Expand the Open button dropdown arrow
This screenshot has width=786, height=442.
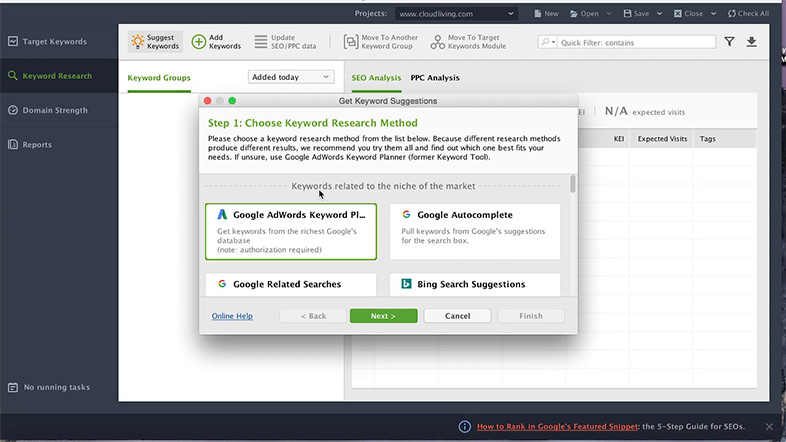tap(609, 14)
